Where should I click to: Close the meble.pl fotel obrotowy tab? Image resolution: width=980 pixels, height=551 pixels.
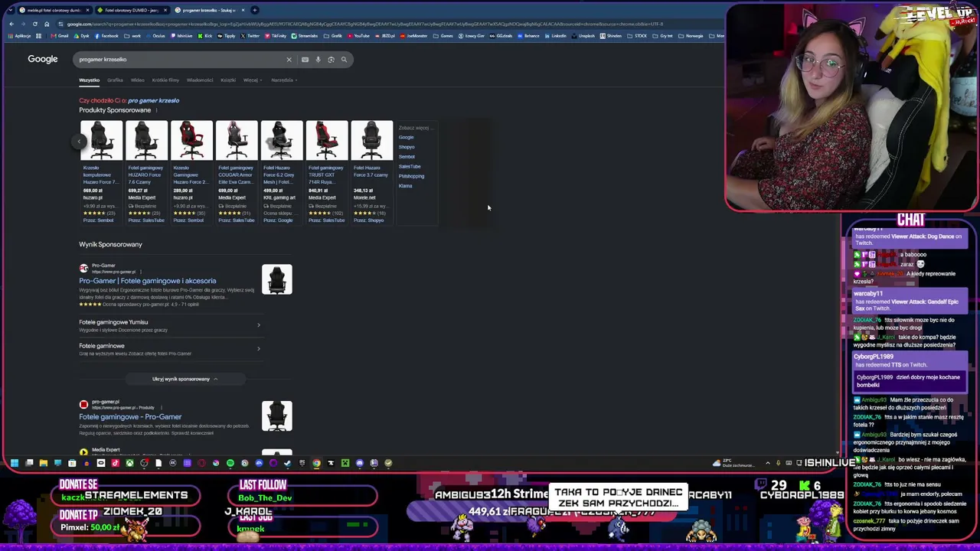[88, 10]
